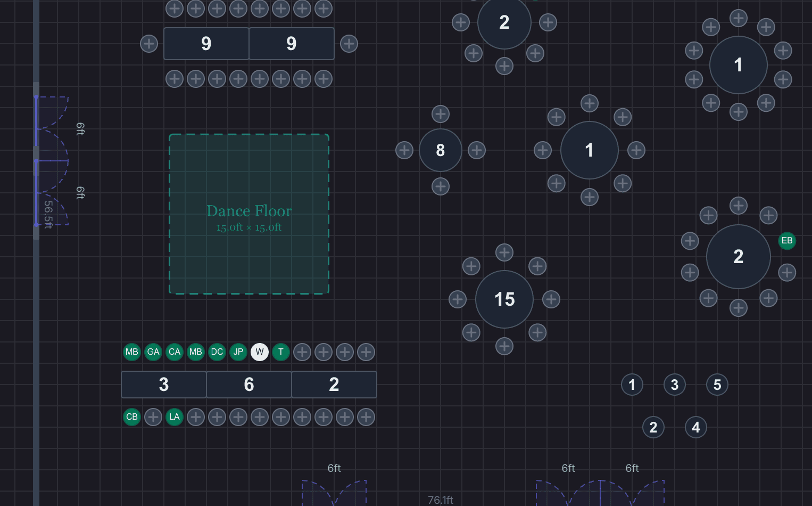Select the JP guest seat badge

point(238,352)
